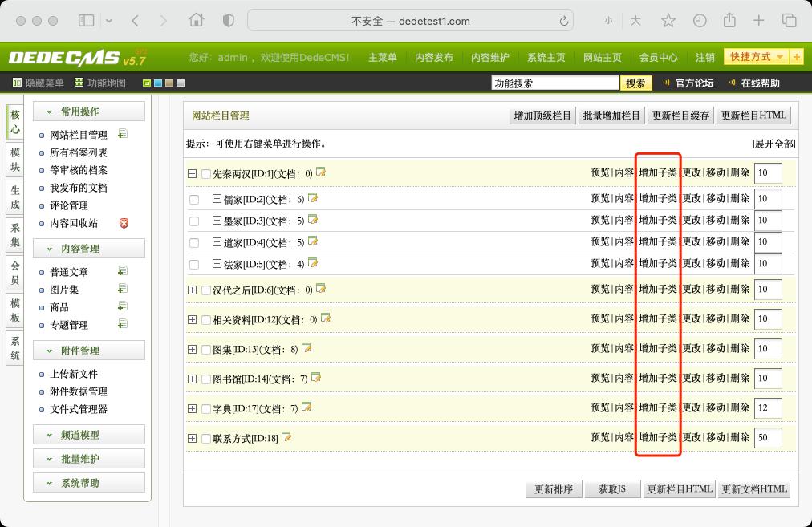Image resolution: width=812 pixels, height=527 pixels.
Task: Open the privacy shield icon
Action: click(229, 21)
